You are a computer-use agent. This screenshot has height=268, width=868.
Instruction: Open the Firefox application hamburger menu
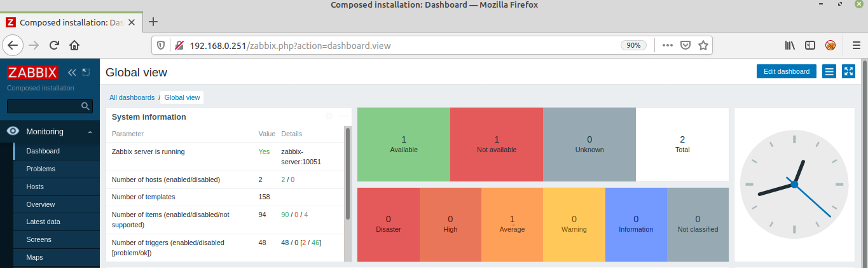(x=856, y=45)
